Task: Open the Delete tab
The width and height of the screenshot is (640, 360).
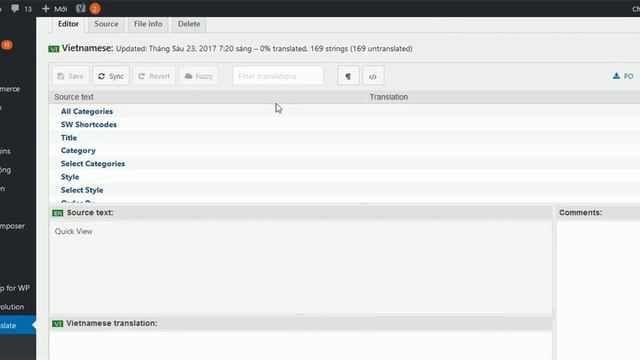Action: (189, 24)
